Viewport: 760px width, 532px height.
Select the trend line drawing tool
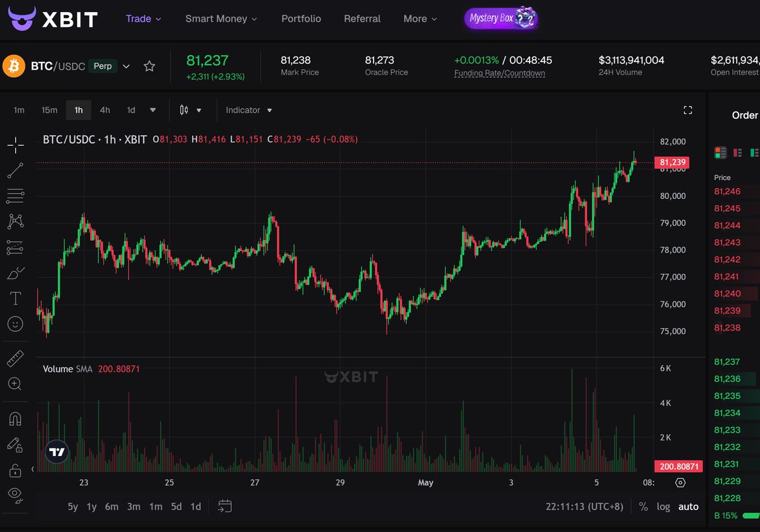16,170
